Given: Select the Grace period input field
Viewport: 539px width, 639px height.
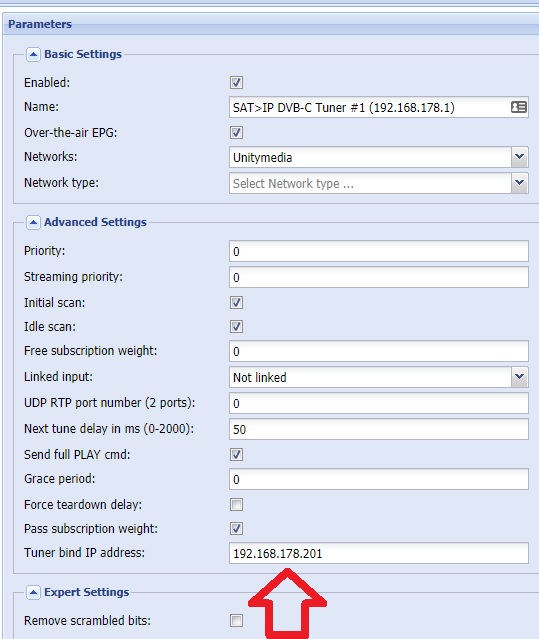Looking at the screenshot, I should (379, 479).
